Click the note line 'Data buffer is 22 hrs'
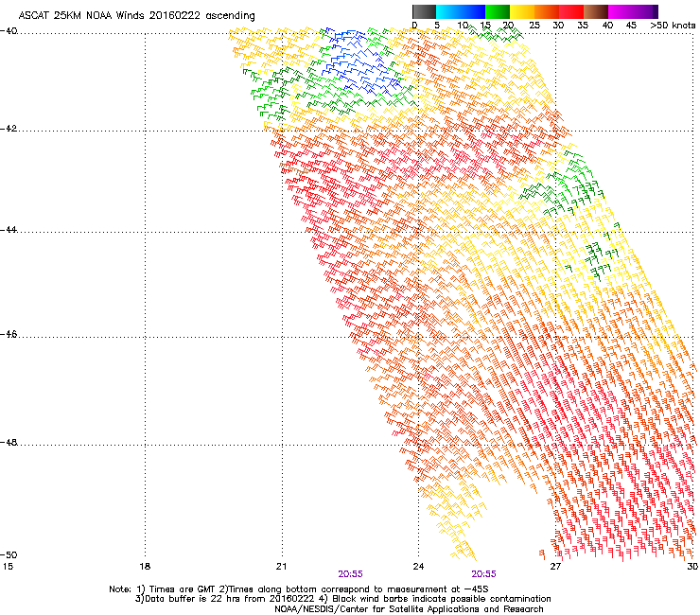700x615 pixels. coord(192,599)
